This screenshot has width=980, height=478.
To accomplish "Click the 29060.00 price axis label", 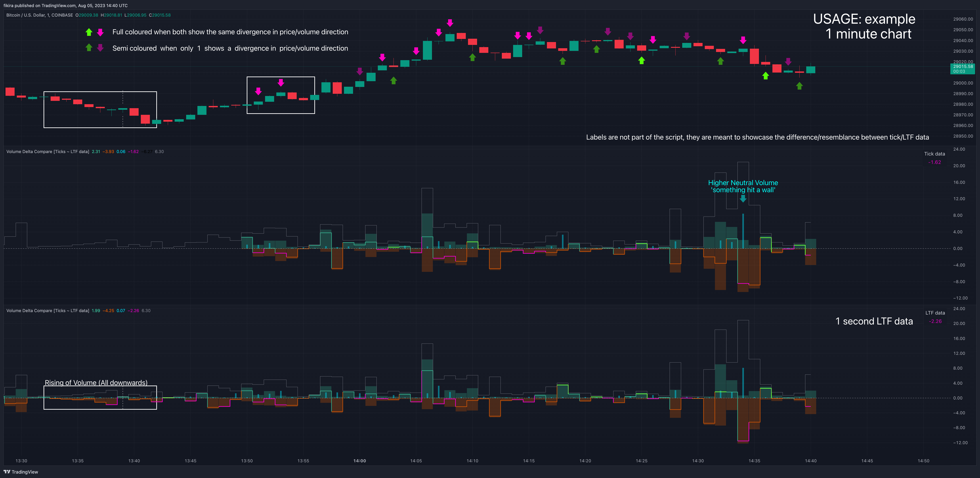I will (x=963, y=19).
